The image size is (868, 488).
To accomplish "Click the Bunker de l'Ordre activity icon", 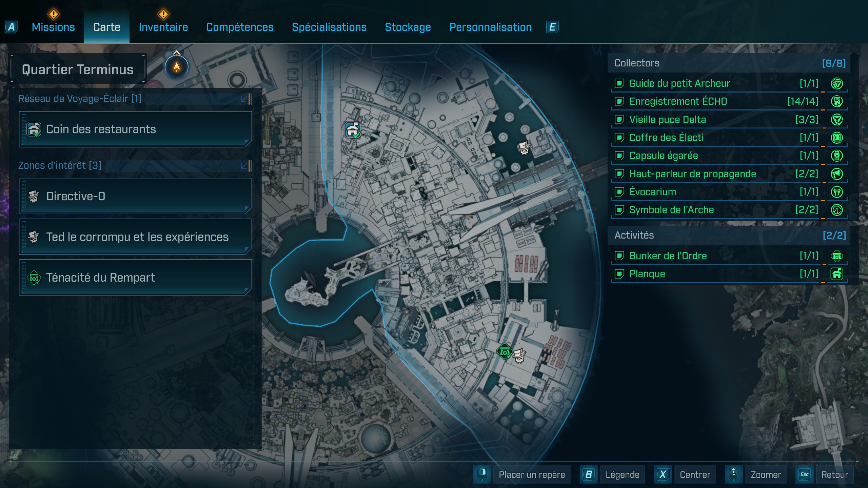I will click(837, 256).
